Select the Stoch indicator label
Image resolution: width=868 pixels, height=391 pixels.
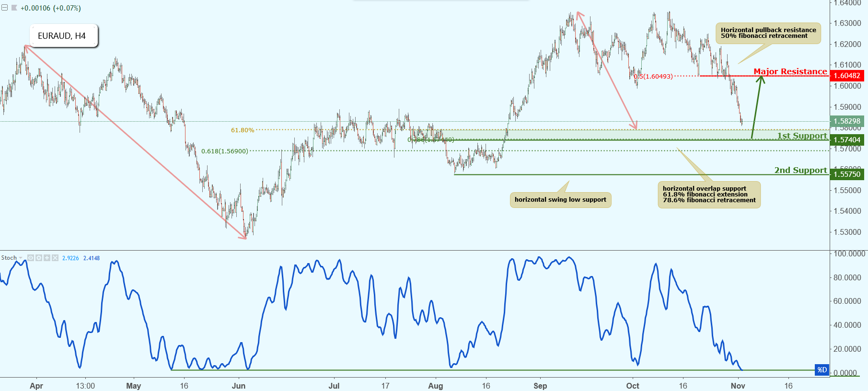[9, 258]
